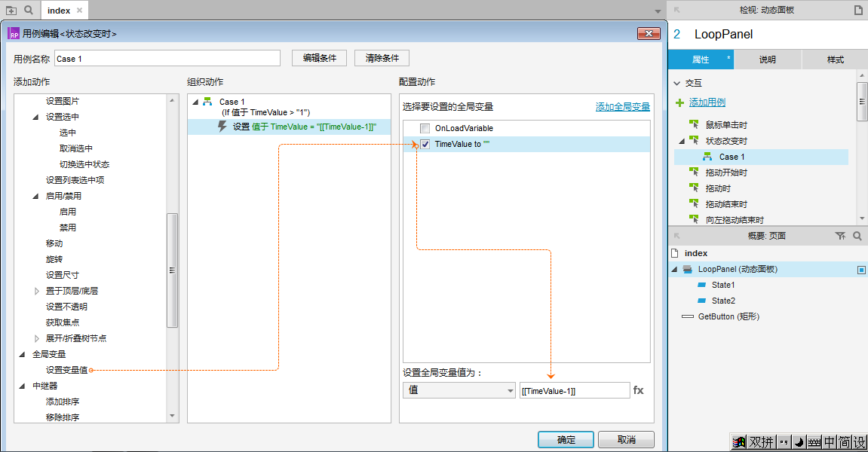The height and width of the screenshot is (452, 868).
Task: Click the lightning action icon for 设置 值于 TimeValue
Action: tap(222, 127)
